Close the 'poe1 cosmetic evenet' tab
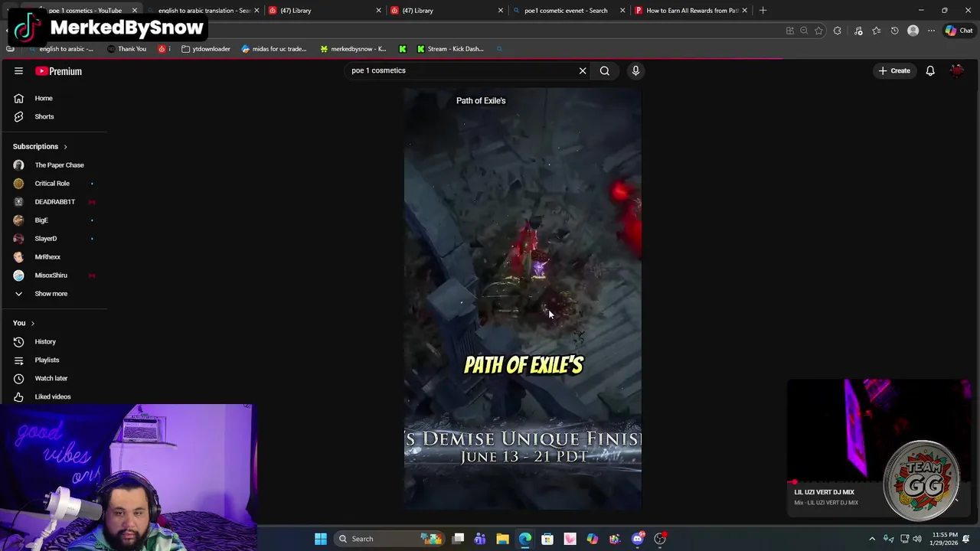The image size is (980, 551). [x=622, y=11]
